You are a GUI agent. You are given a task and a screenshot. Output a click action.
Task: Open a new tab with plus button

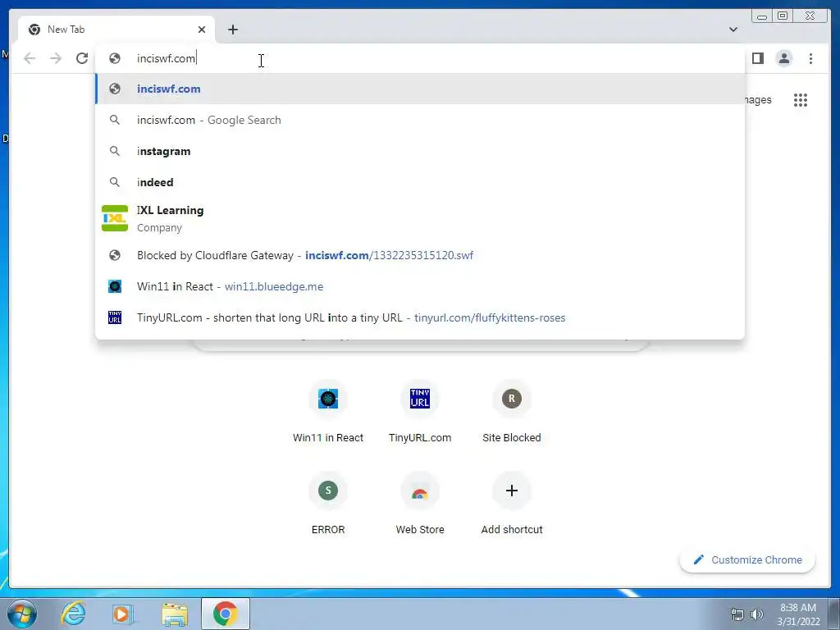[x=232, y=30]
